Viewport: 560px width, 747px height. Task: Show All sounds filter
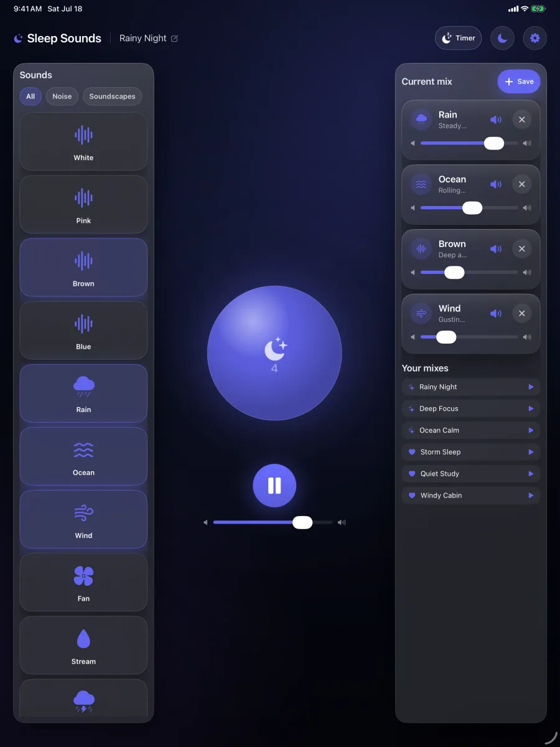(x=30, y=96)
